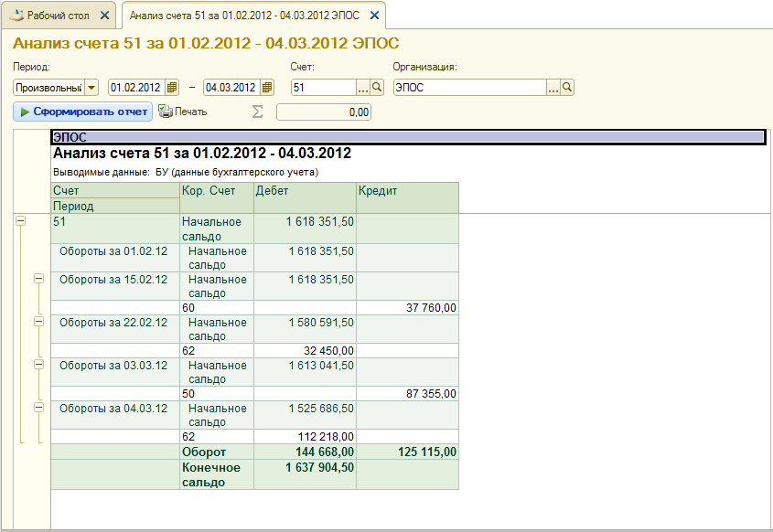Click the Sigma sum icon
The image size is (773, 532).
pyautogui.click(x=257, y=112)
